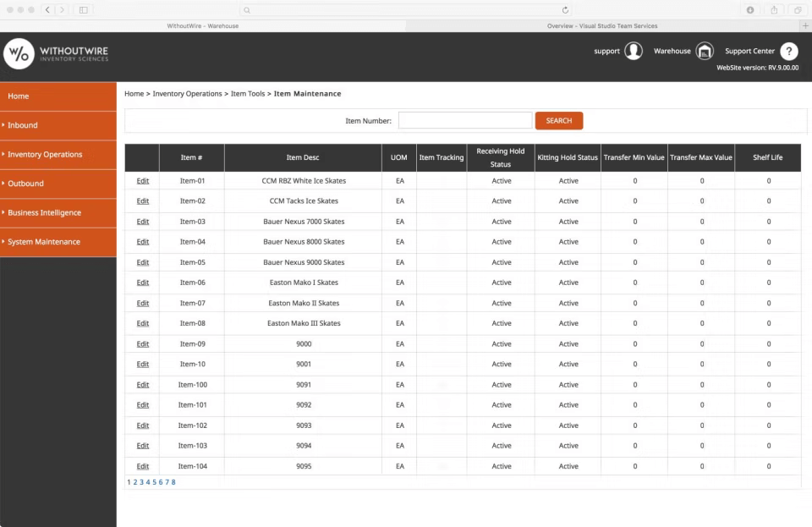Image resolution: width=812 pixels, height=527 pixels.
Task: Open the browser share icon
Action: point(774,9)
